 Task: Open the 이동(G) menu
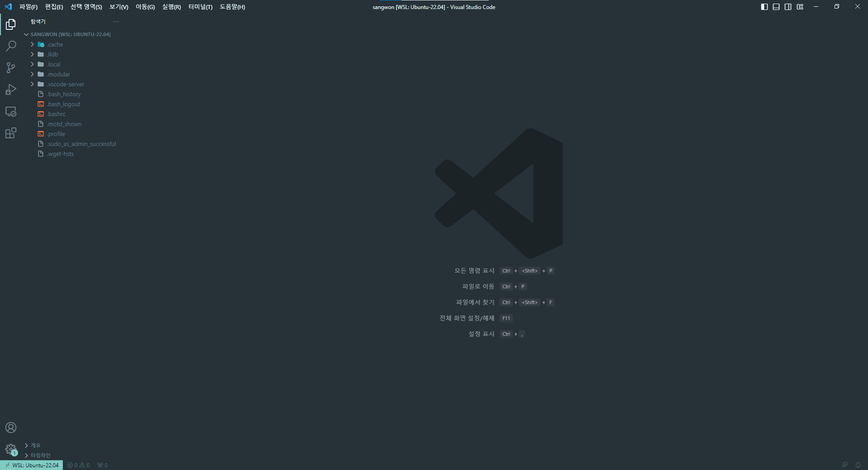coord(145,7)
